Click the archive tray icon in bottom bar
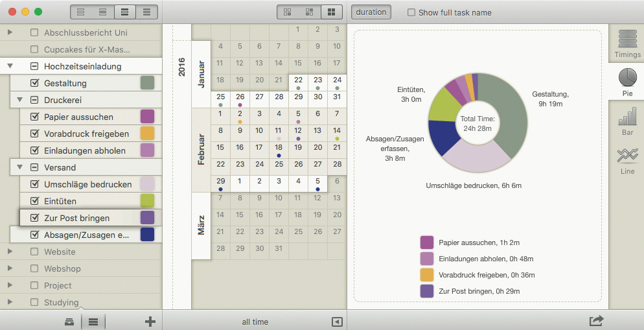Screen dimensions: 644x330 (69, 322)
